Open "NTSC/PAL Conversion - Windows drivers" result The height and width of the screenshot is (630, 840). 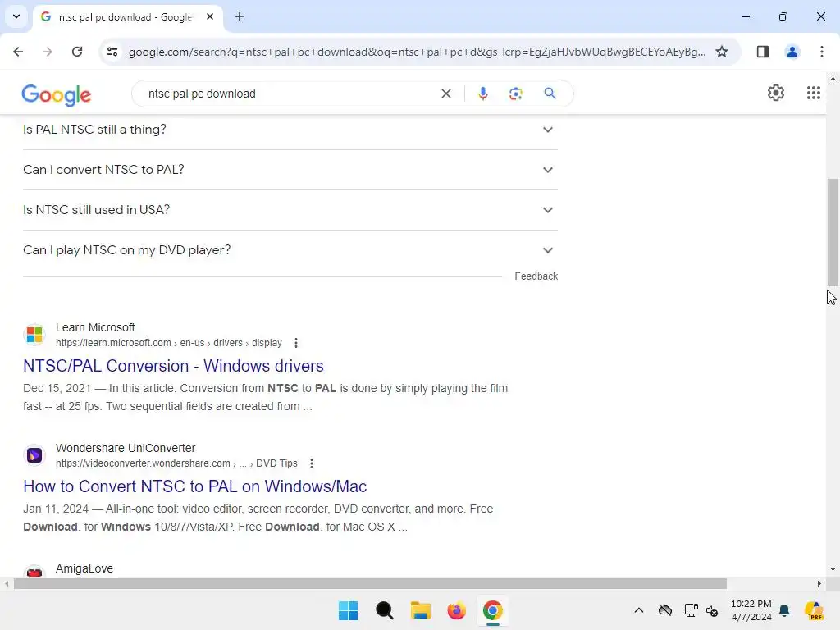tap(173, 366)
